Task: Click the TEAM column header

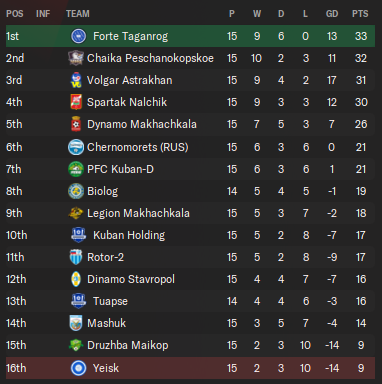Action: [78, 14]
